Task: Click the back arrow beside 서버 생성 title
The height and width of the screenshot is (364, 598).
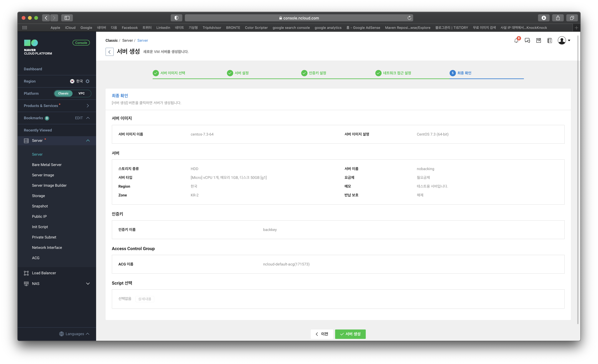Action: (x=109, y=52)
